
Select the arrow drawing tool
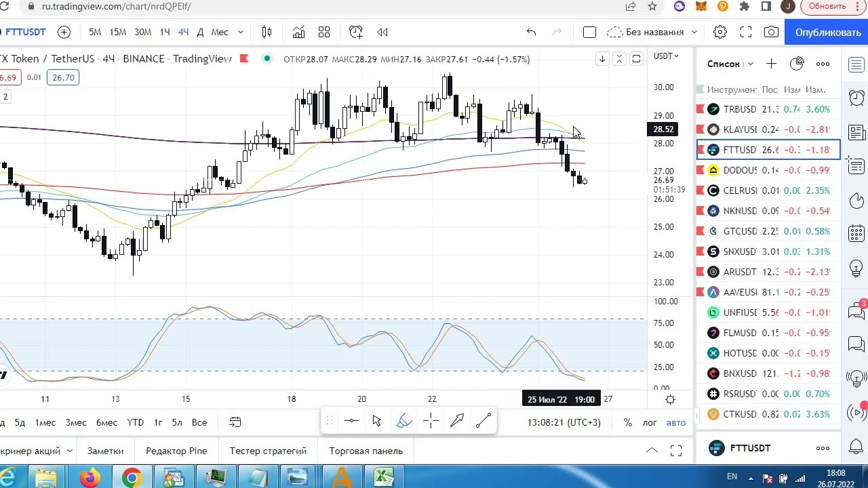coord(457,422)
